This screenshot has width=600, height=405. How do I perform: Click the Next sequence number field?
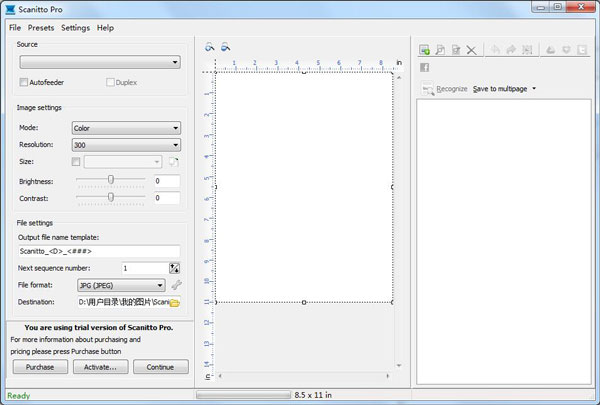click(x=145, y=268)
